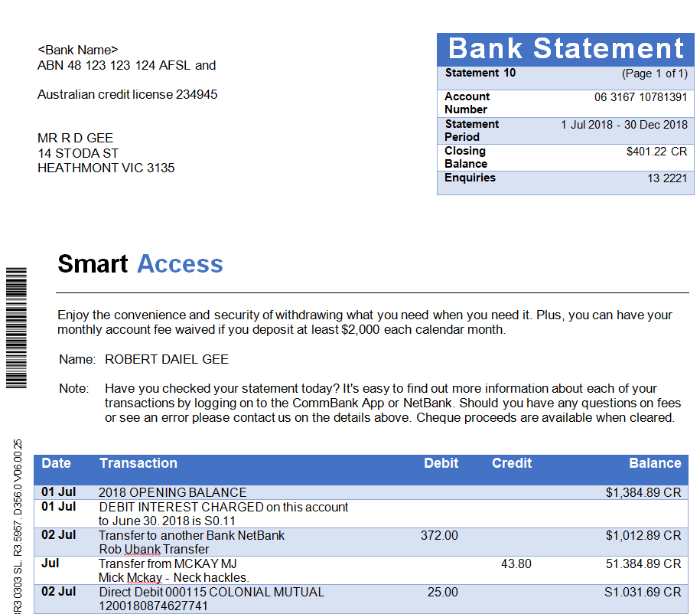
Task: Select the Credit column header
Action: (x=512, y=463)
